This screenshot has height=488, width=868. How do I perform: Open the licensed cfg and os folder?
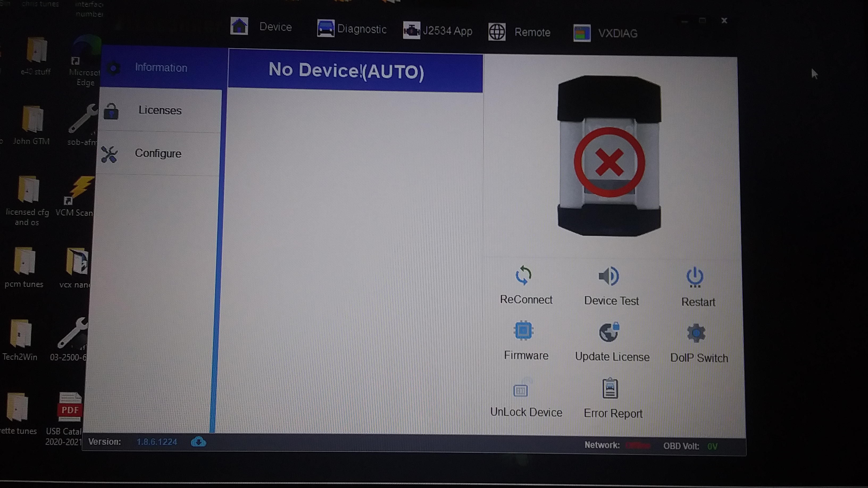point(27,201)
